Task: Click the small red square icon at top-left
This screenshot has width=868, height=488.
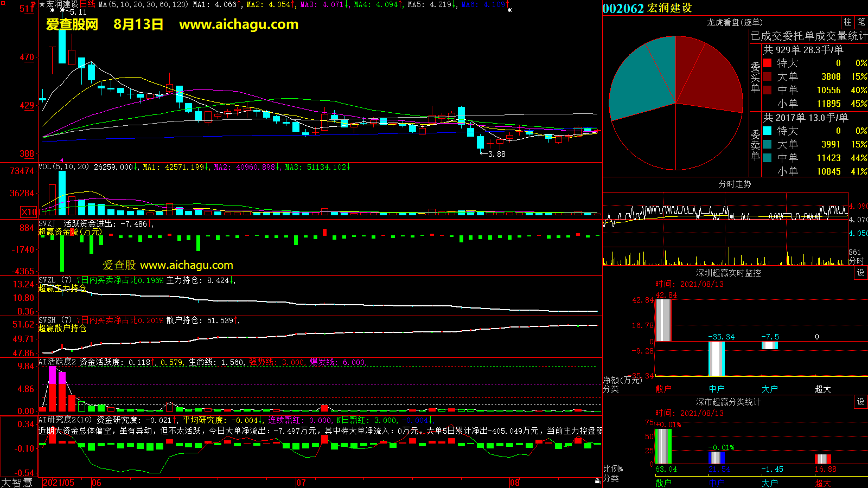Action: [3, 3]
